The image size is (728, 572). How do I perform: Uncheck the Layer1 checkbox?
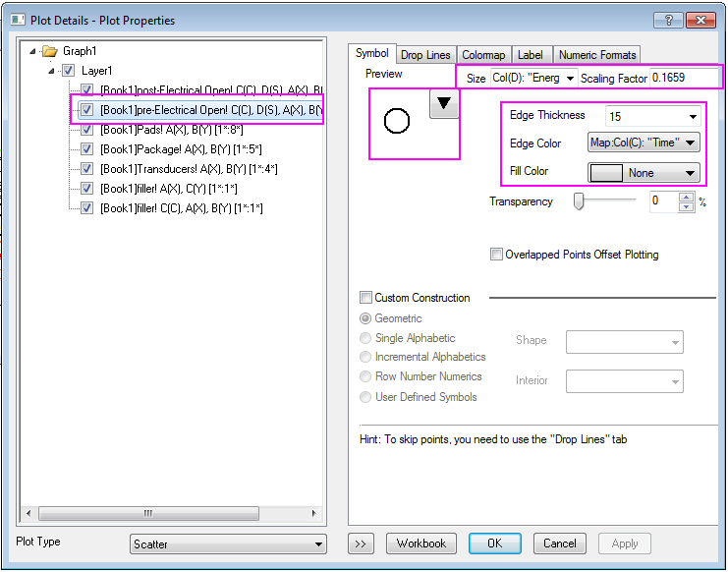coord(68,71)
